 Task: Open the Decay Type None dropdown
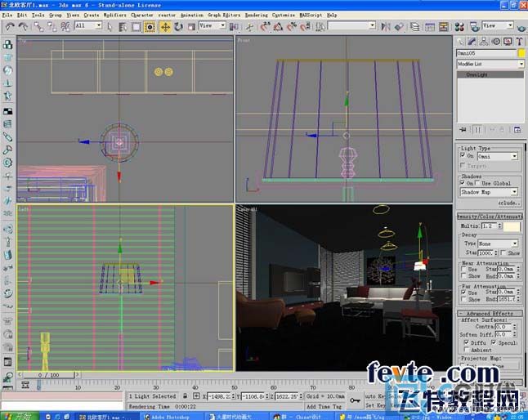(498, 244)
